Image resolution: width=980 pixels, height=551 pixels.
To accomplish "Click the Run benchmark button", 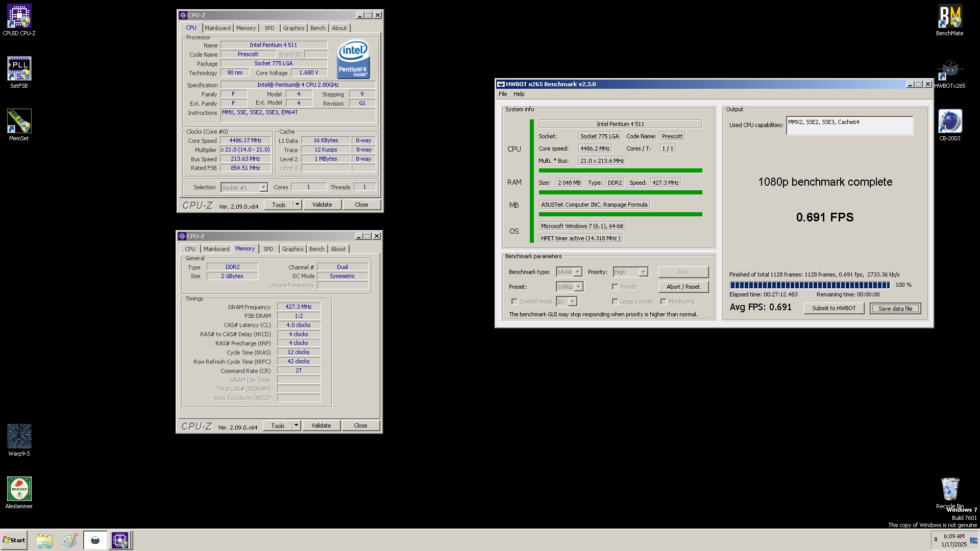I will coord(683,272).
